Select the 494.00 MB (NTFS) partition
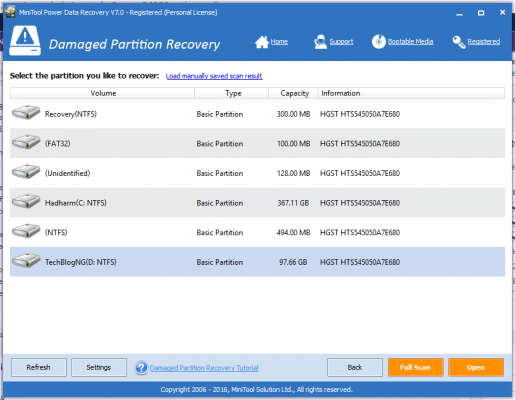This screenshot has height=400, width=515. (257, 232)
